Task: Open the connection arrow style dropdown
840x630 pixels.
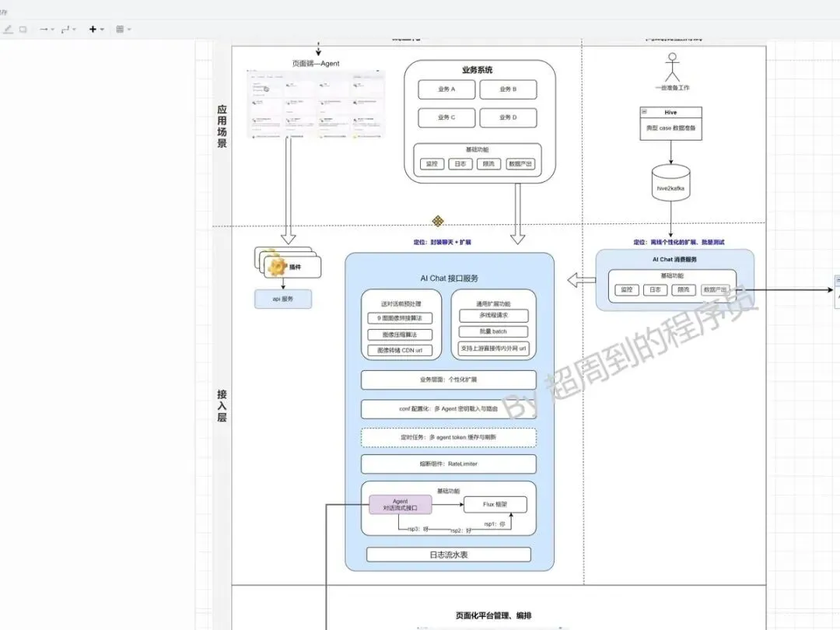Action: [47, 29]
